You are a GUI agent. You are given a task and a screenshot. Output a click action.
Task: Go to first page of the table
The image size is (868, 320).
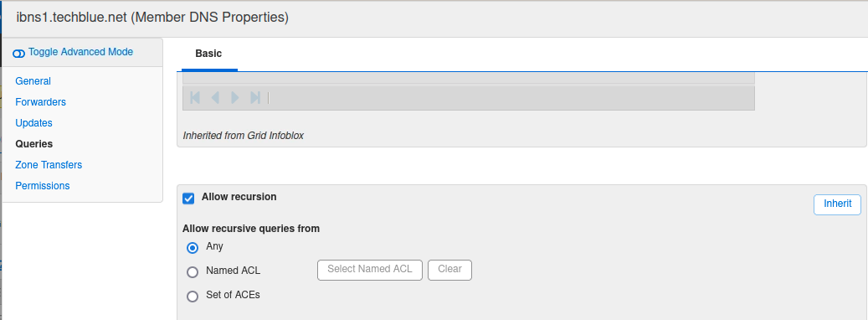coord(195,98)
